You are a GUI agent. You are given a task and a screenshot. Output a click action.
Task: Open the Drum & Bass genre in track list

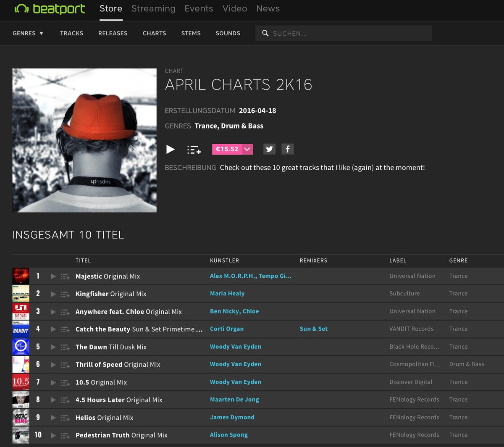tap(467, 364)
